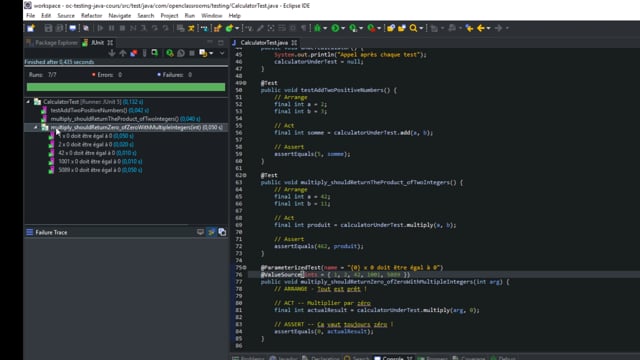640x360 pixels.
Task: Open the JUnit View Menu chevron
Action: [x=222, y=53]
